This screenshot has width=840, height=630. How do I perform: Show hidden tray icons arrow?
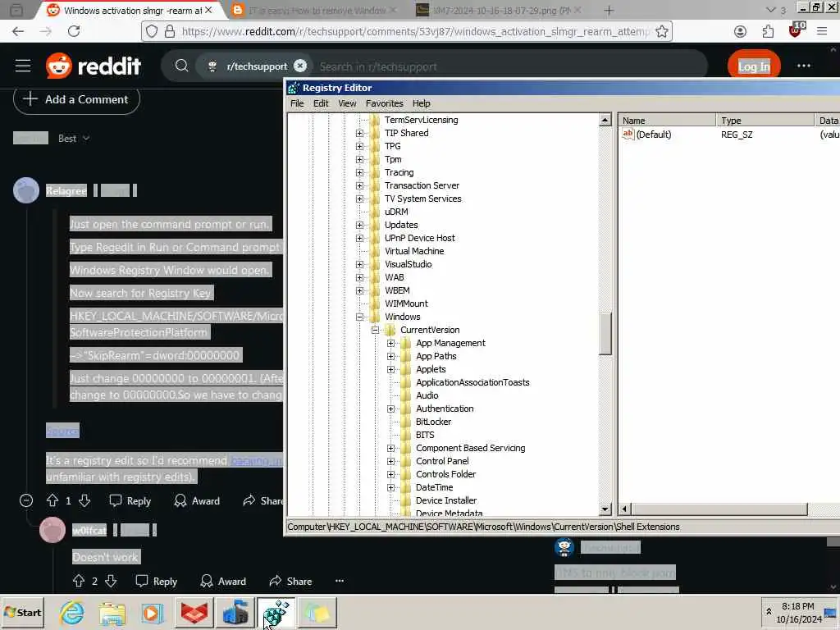point(769,611)
